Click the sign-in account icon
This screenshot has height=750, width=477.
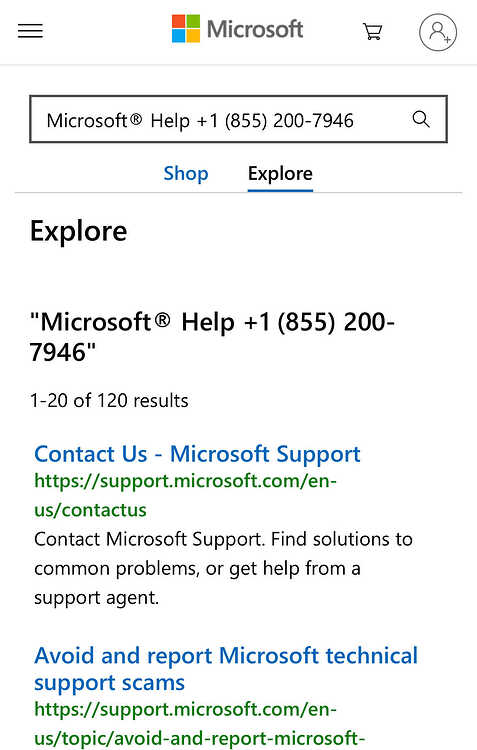point(438,32)
